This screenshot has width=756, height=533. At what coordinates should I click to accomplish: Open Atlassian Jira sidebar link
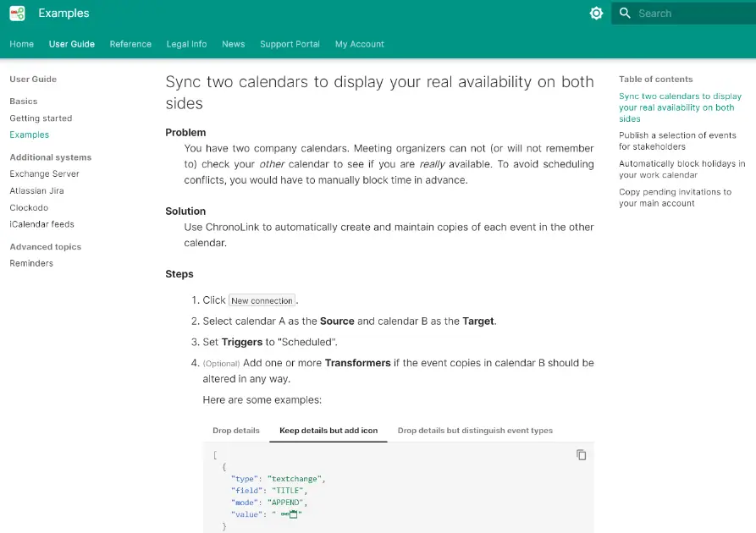(36, 191)
